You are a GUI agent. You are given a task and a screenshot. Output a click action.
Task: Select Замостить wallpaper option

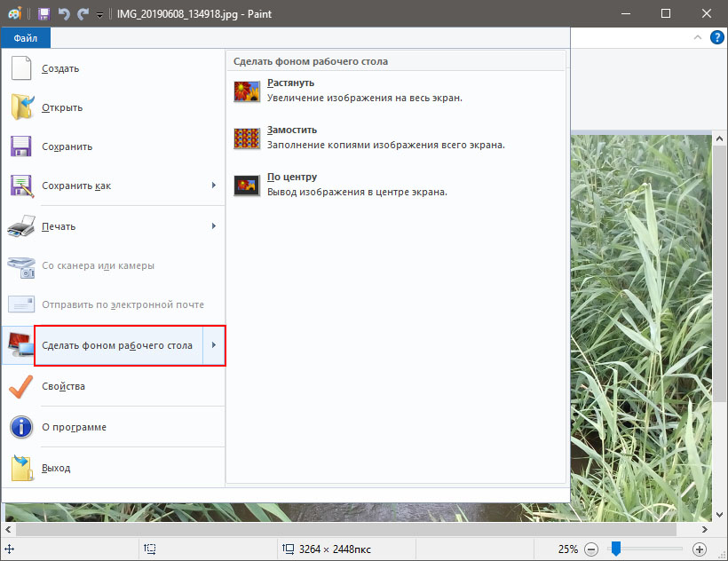(397, 138)
